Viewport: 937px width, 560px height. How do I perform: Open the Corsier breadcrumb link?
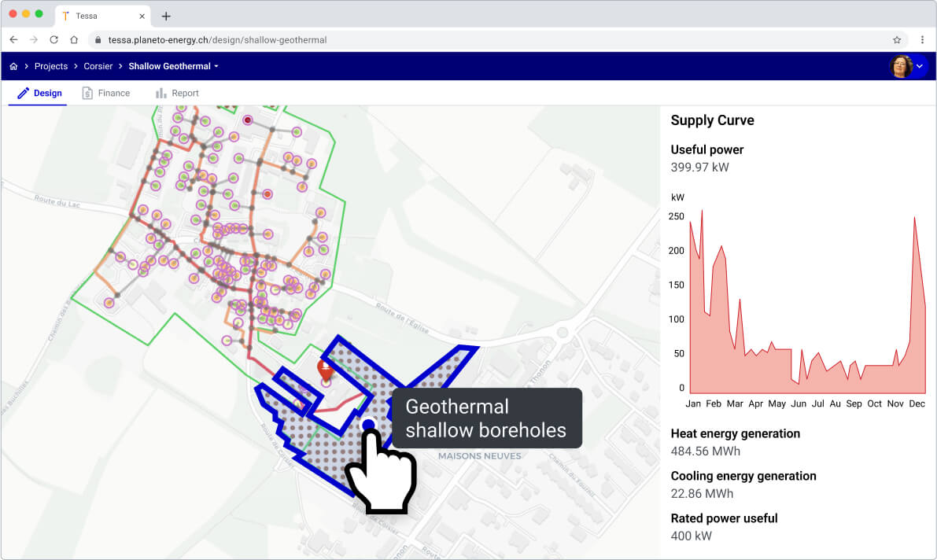[x=98, y=66]
